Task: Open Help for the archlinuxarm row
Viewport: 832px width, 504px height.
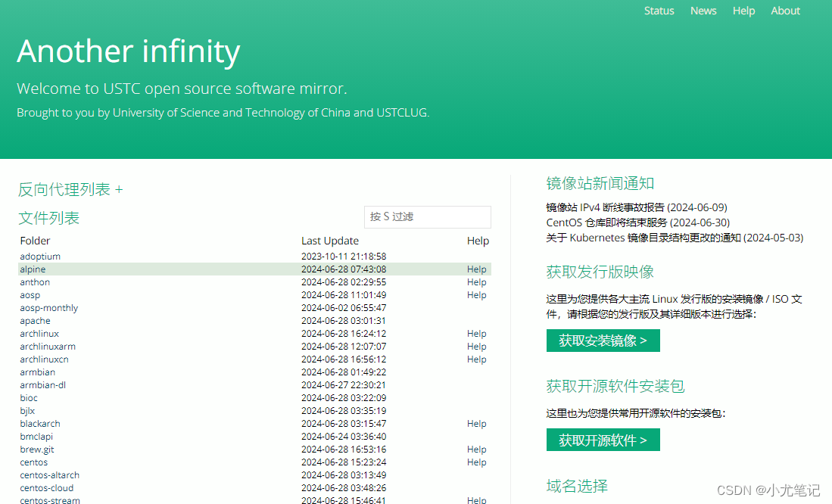Action: [x=476, y=347]
